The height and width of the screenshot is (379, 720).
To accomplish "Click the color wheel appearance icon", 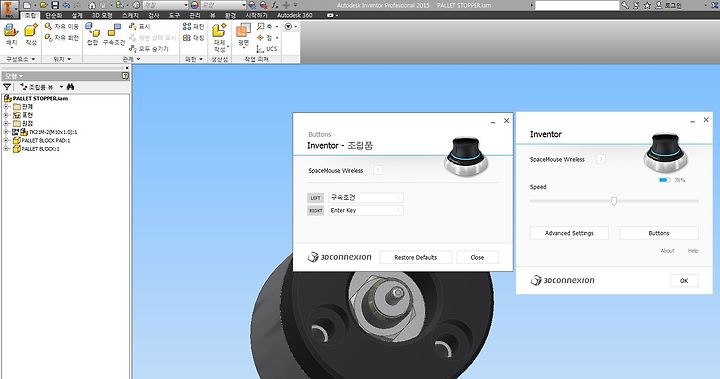I will pyautogui.click(x=195, y=5).
